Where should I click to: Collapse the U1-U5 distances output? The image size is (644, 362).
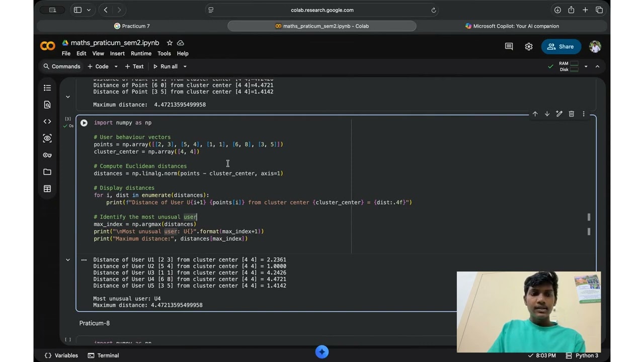[x=68, y=260]
